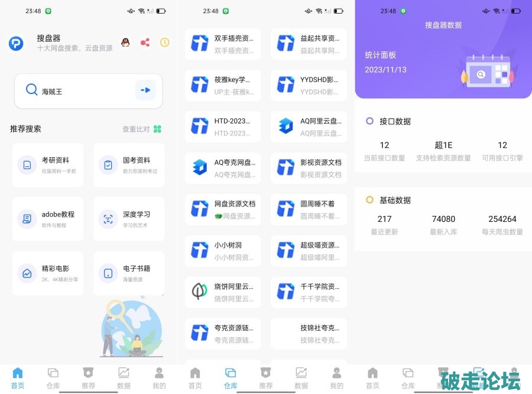Open the AQ夸克网盘 repository entry

click(223, 168)
